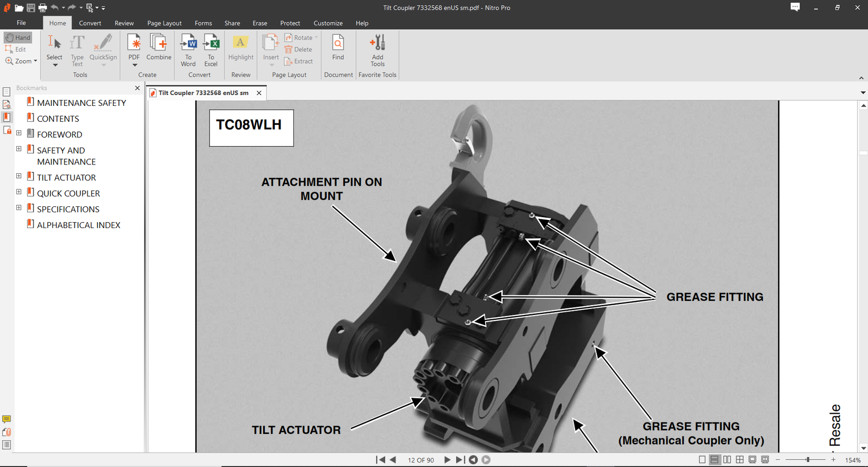Open the Page Layout ribbon tab
The image size is (868, 467).
pyautogui.click(x=164, y=23)
